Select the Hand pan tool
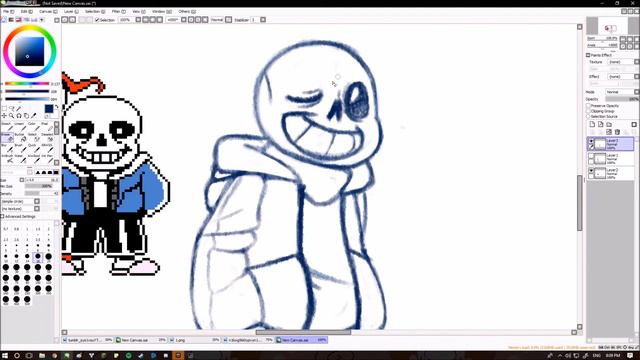The image size is (640, 360). pyautogui.click(x=26, y=116)
